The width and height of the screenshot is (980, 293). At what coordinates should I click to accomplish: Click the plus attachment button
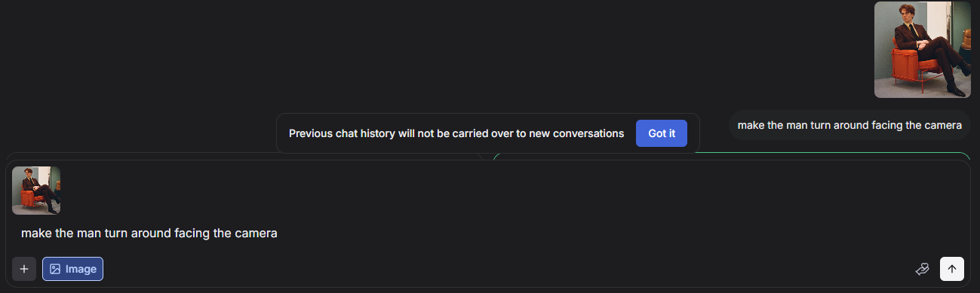point(24,269)
